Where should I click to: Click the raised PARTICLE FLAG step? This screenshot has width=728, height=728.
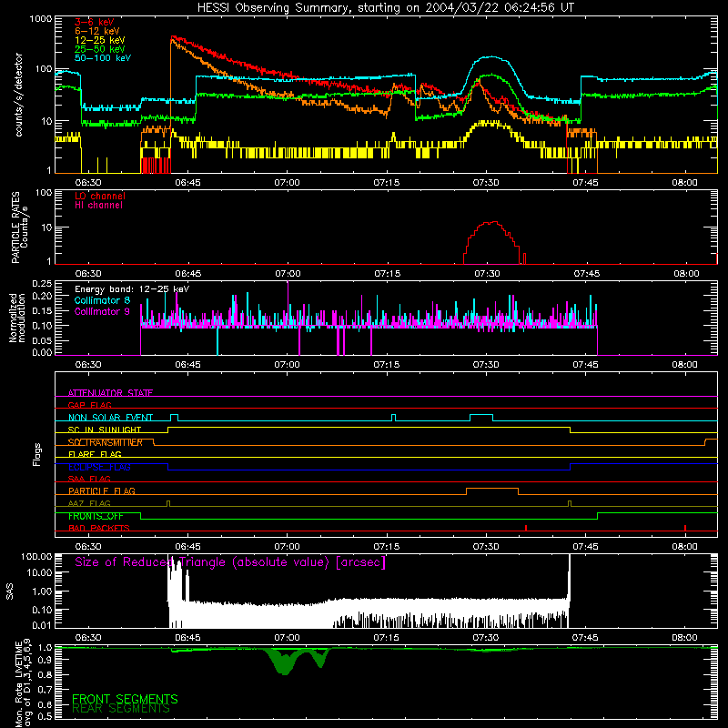pos(492,489)
